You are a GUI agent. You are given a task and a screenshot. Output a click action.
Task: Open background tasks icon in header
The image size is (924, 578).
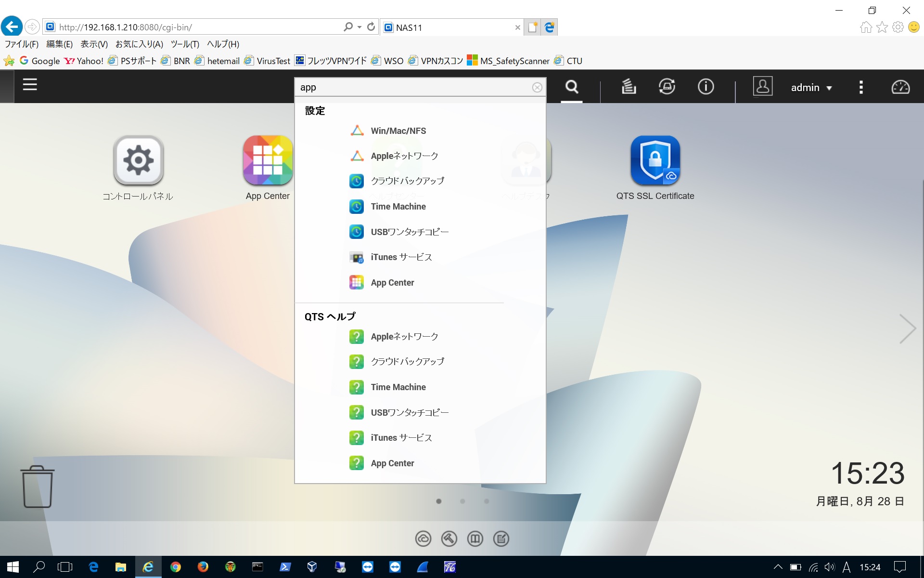click(628, 87)
